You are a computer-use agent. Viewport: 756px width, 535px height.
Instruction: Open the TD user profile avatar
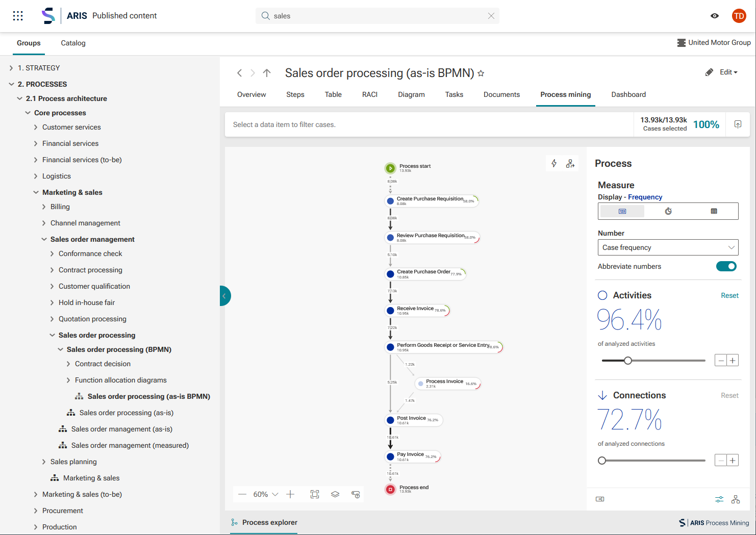(x=739, y=16)
